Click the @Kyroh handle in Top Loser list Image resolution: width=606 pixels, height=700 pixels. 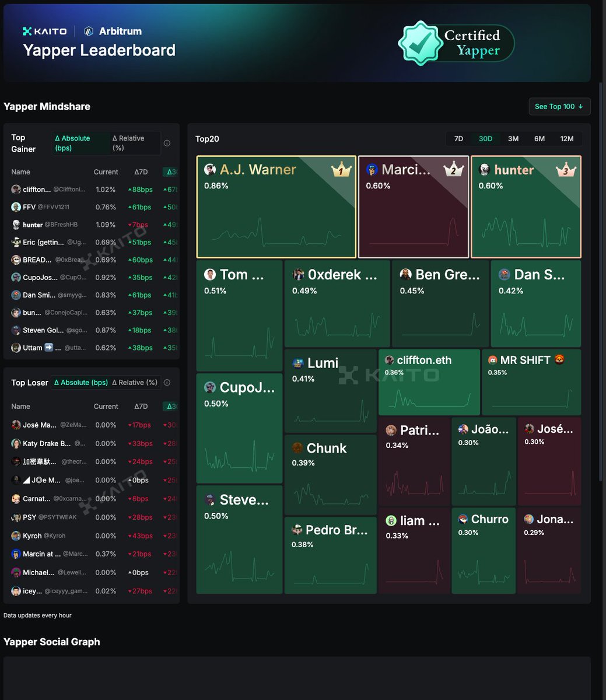coord(55,535)
